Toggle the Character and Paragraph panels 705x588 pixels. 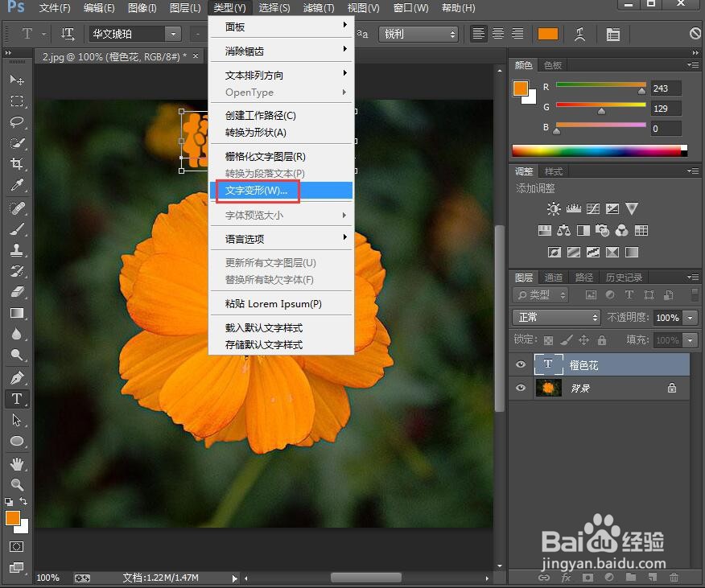(612, 34)
